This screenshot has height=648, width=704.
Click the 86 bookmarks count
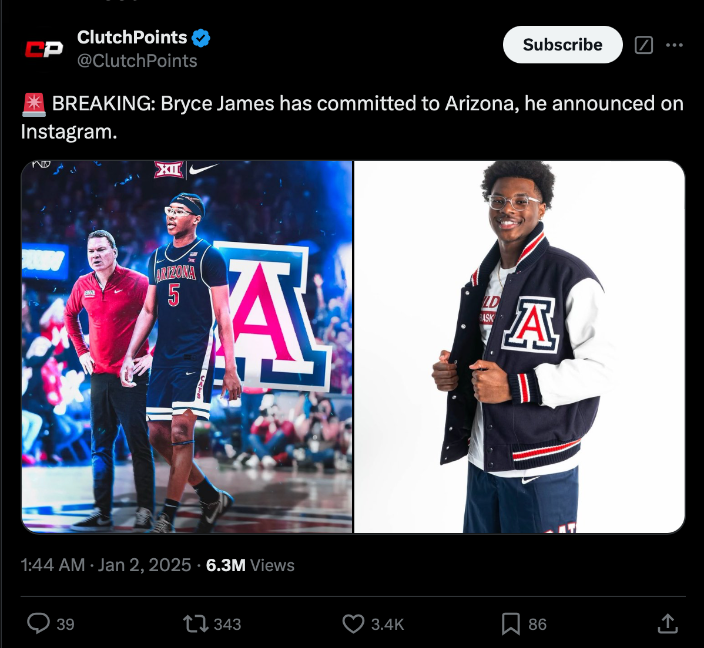coord(537,624)
